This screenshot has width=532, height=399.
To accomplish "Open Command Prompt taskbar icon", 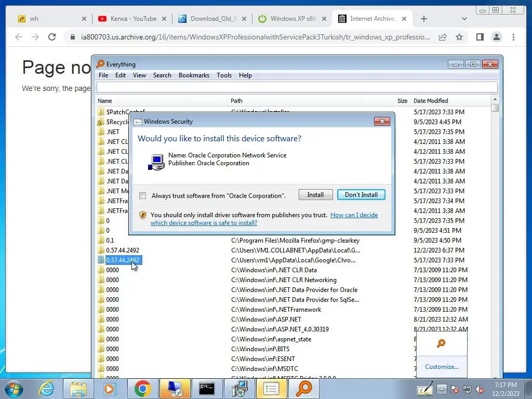I will (x=207, y=389).
